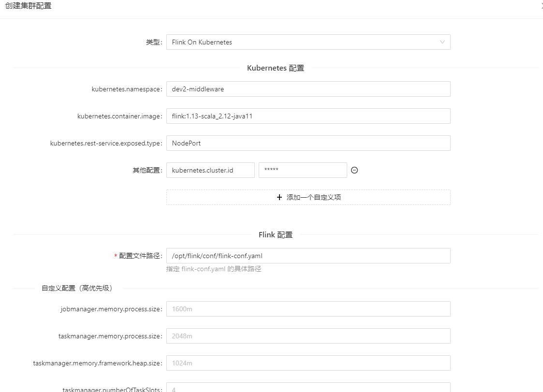
Task: Click the taskmanager.numberOfTaskSlots input field
Action: pyautogui.click(x=308, y=388)
